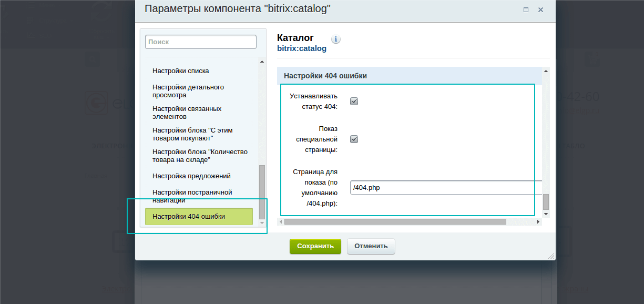Click the info icon next to Каталог

click(x=336, y=39)
